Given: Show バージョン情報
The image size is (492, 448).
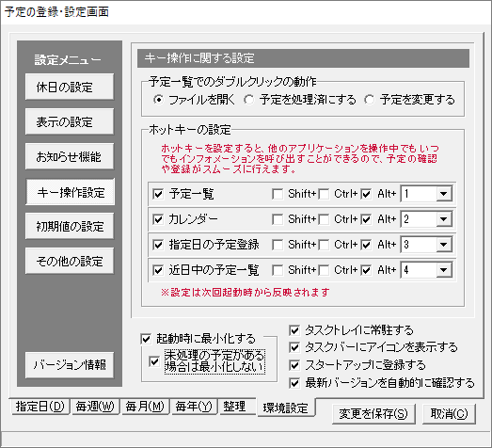Looking at the screenshot, I should click(70, 365).
